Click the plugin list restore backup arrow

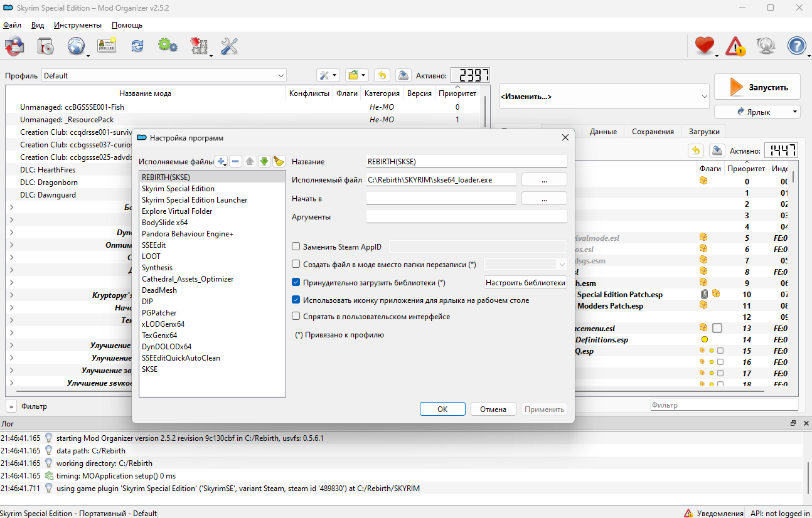pos(696,151)
